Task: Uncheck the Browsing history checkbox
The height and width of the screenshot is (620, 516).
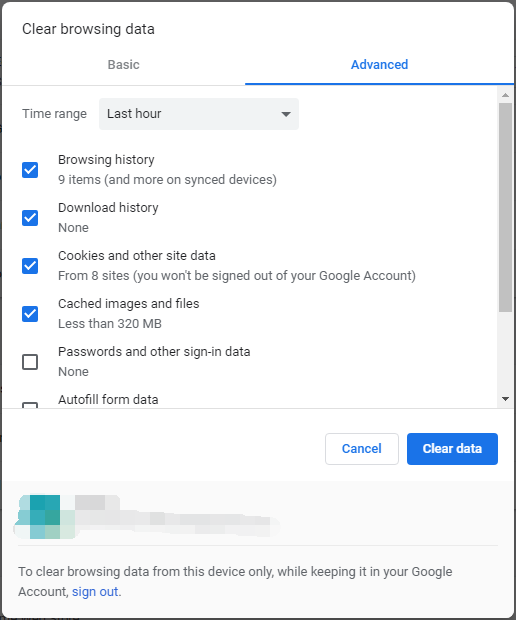Action: 30,170
